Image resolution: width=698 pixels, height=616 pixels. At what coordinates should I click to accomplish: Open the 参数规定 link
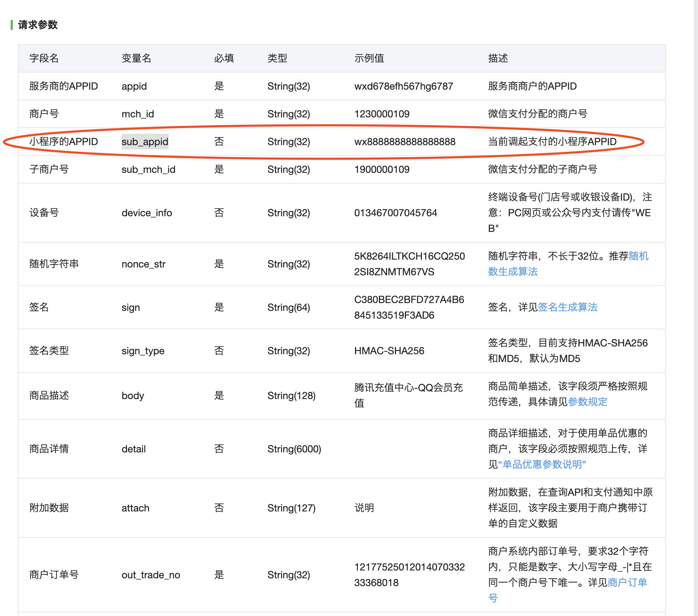(x=587, y=402)
